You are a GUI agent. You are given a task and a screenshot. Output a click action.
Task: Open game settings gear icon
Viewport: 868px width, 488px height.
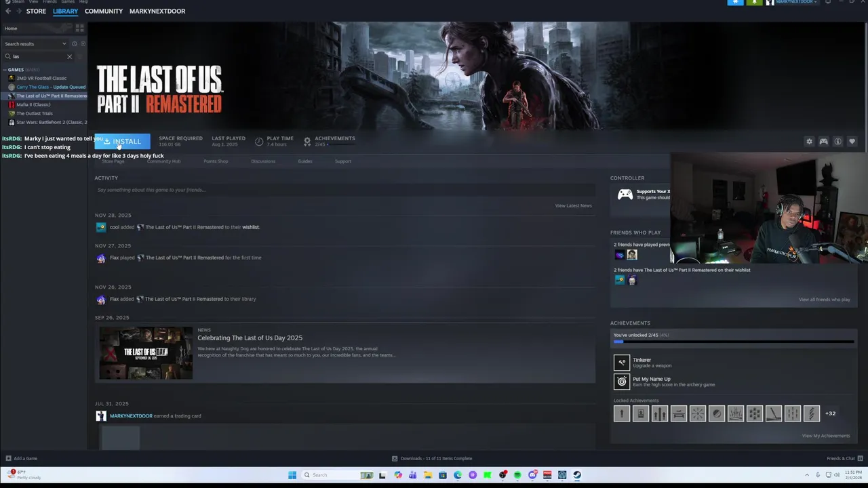tap(809, 141)
